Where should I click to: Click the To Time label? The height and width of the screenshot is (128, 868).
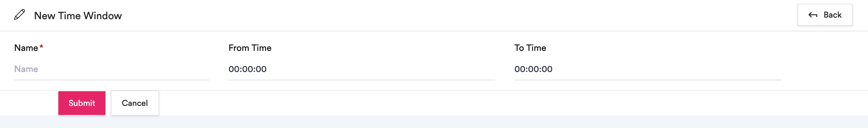[x=530, y=48]
